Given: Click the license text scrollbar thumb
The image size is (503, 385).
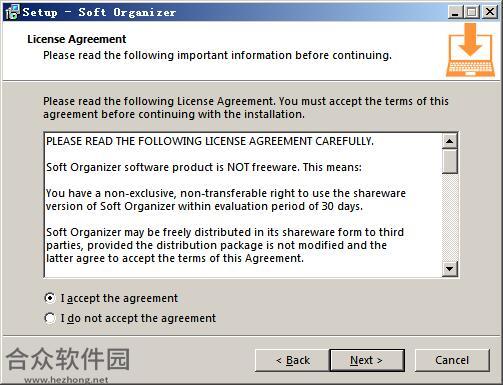Looking at the screenshot, I should click(x=450, y=161).
